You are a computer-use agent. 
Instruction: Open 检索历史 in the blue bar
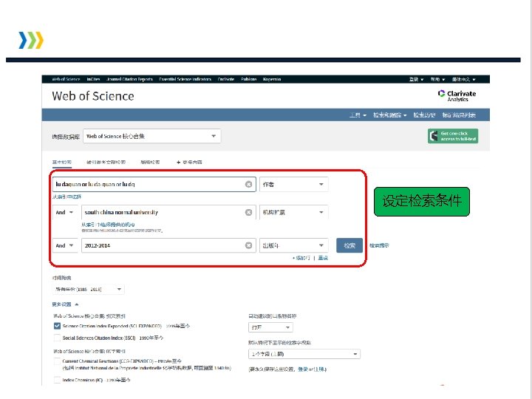[x=424, y=115]
